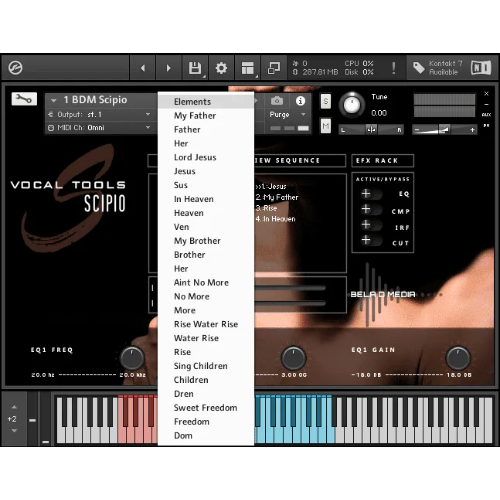This screenshot has width=500, height=500.
Task: Open the settings gear icon
Action: (221, 68)
